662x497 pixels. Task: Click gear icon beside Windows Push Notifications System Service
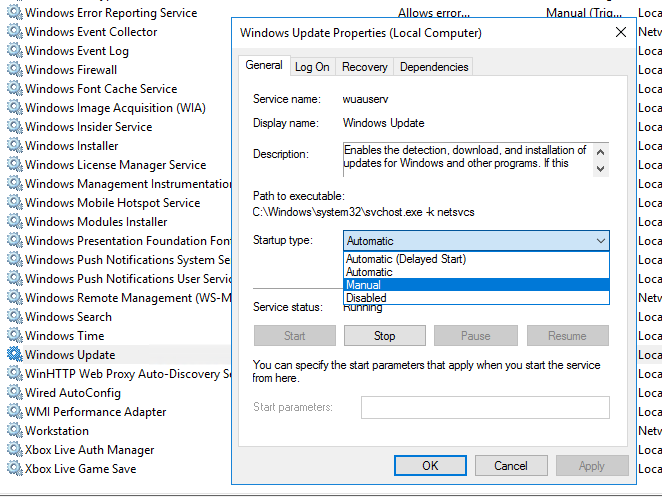[x=15, y=260]
